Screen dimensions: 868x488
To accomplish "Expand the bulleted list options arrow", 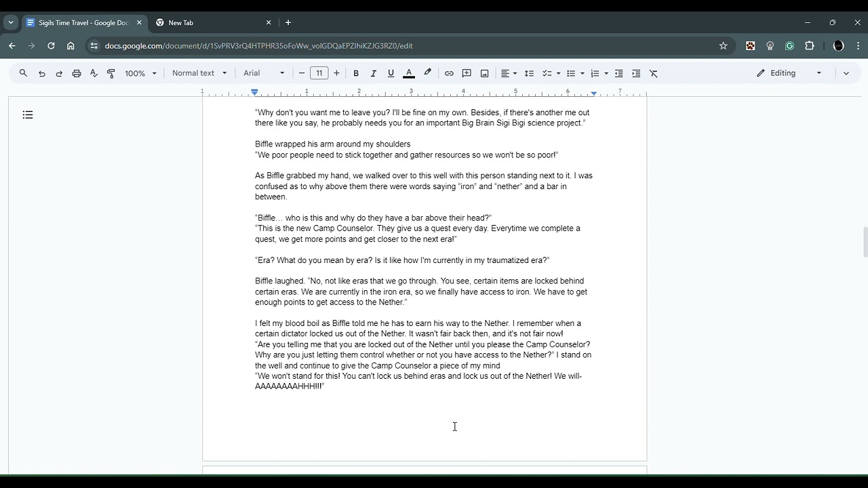I will click(x=582, y=73).
